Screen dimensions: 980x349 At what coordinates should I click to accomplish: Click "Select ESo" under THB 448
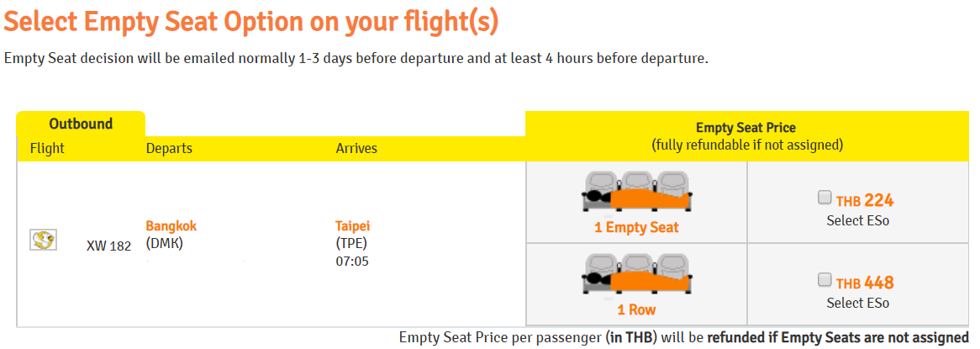pyautogui.click(x=857, y=303)
